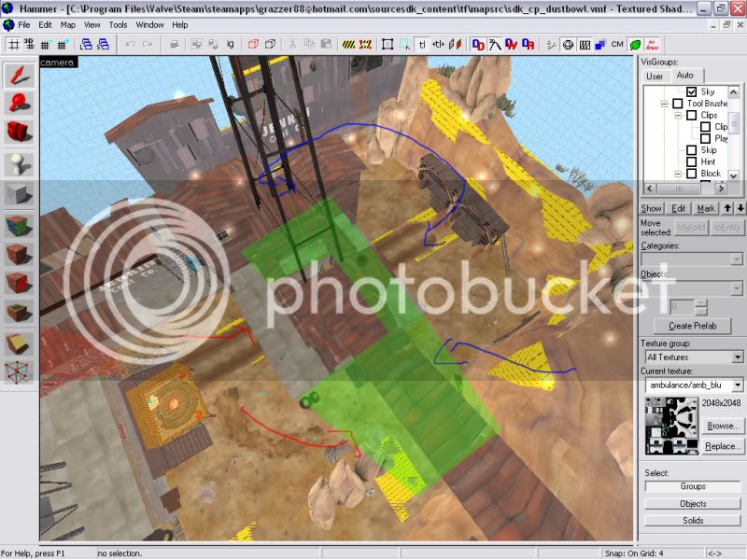
Task: Click Save Window State icon
Action: [x=103, y=45]
